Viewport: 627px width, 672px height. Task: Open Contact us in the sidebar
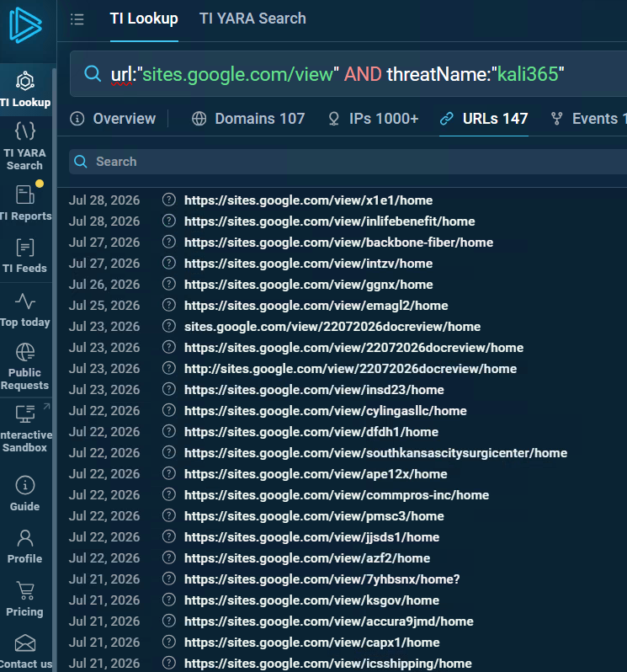click(x=25, y=653)
